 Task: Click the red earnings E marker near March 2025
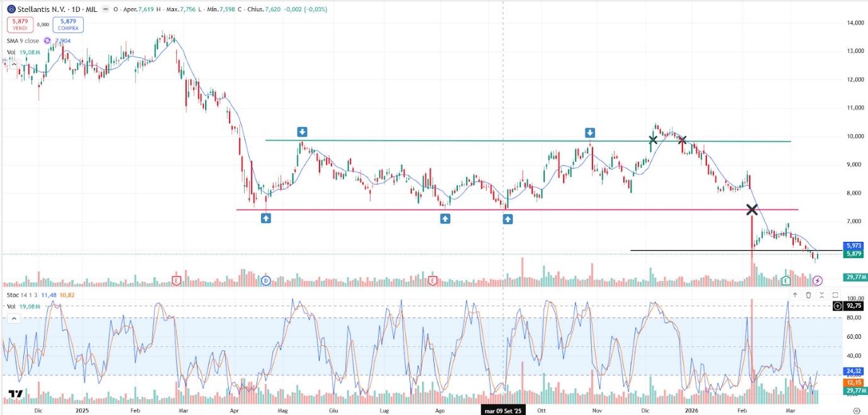177,280
